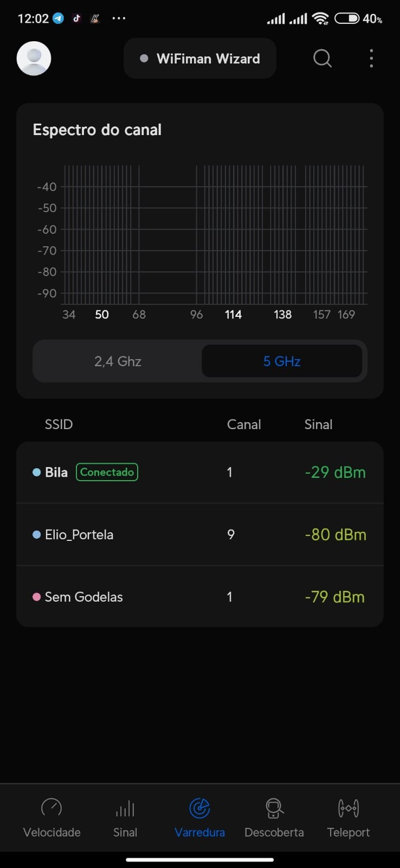Tap the Telegram notification icon in status bar
The image size is (400, 868).
(x=58, y=18)
